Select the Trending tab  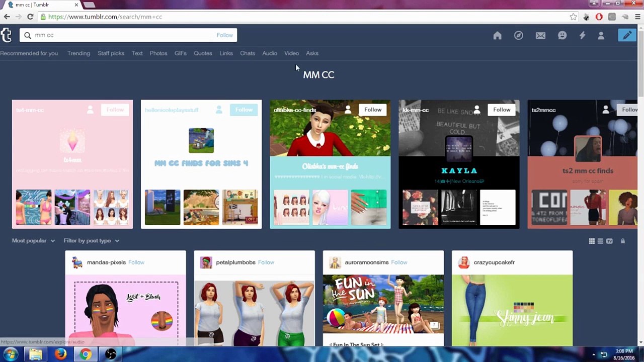pos(78,53)
